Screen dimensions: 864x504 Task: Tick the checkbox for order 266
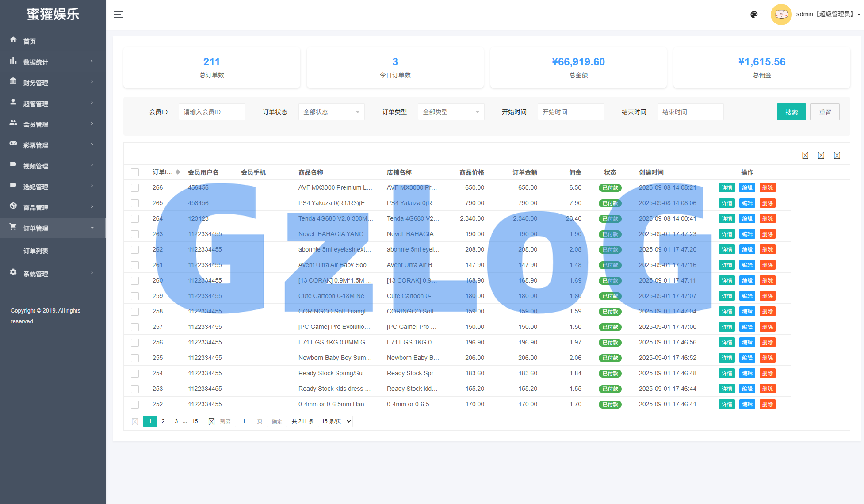tap(135, 188)
